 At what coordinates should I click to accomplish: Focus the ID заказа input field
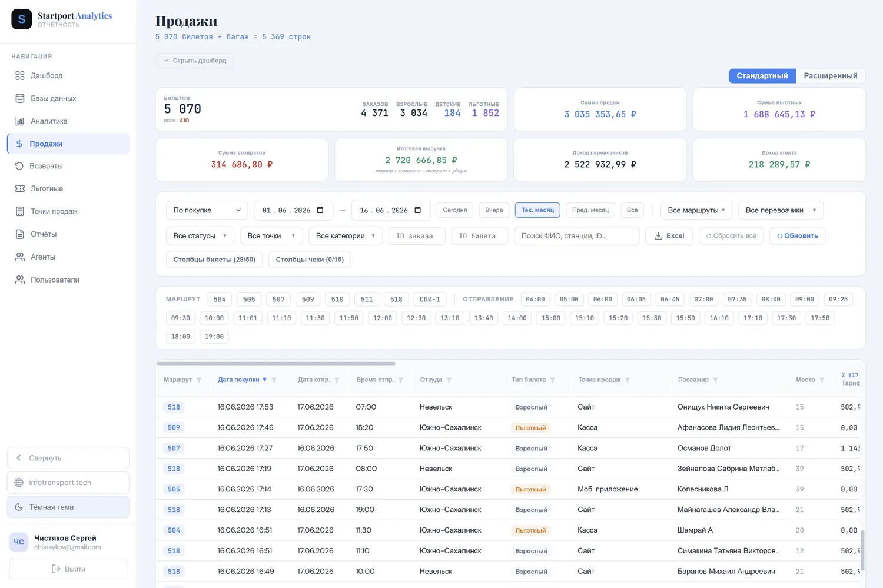pyautogui.click(x=417, y=236)
